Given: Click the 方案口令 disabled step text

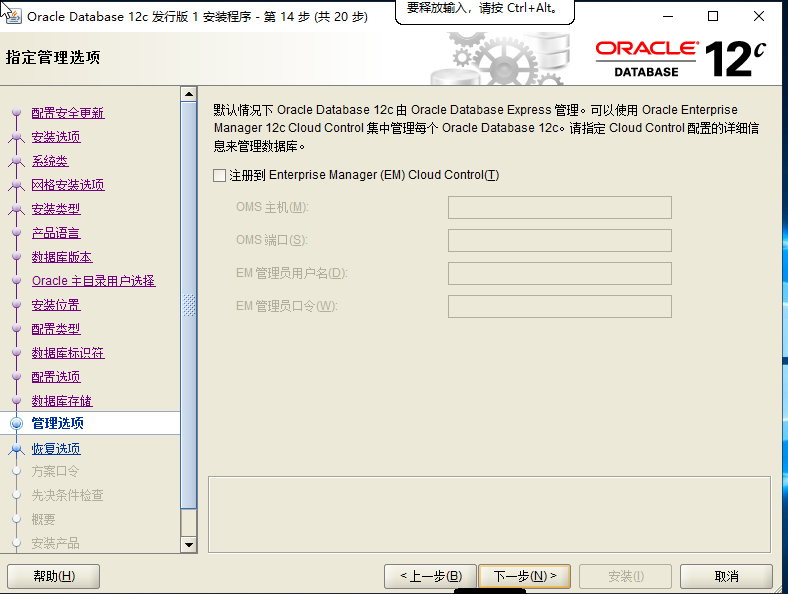Looking at the screenshot, I should coord(55,471).
